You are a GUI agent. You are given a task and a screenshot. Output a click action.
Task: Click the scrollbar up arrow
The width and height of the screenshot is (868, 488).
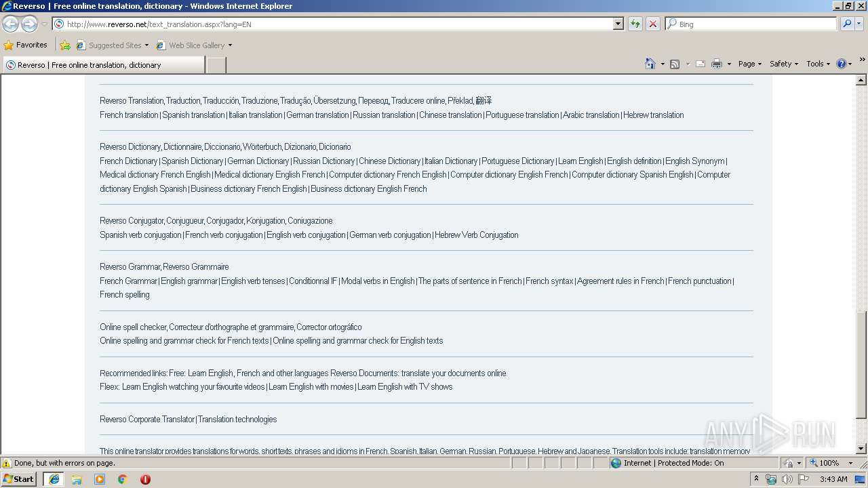tap(861, 80)
